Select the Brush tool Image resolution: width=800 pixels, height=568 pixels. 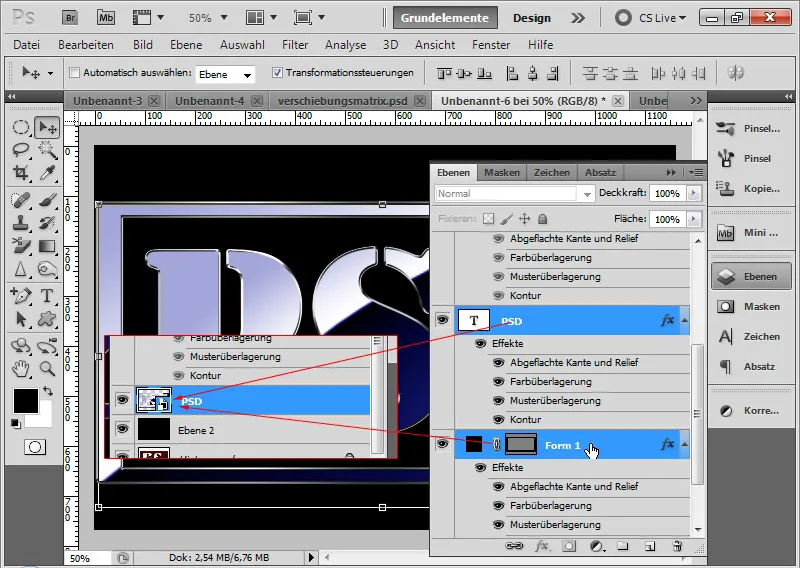(47, 200)
